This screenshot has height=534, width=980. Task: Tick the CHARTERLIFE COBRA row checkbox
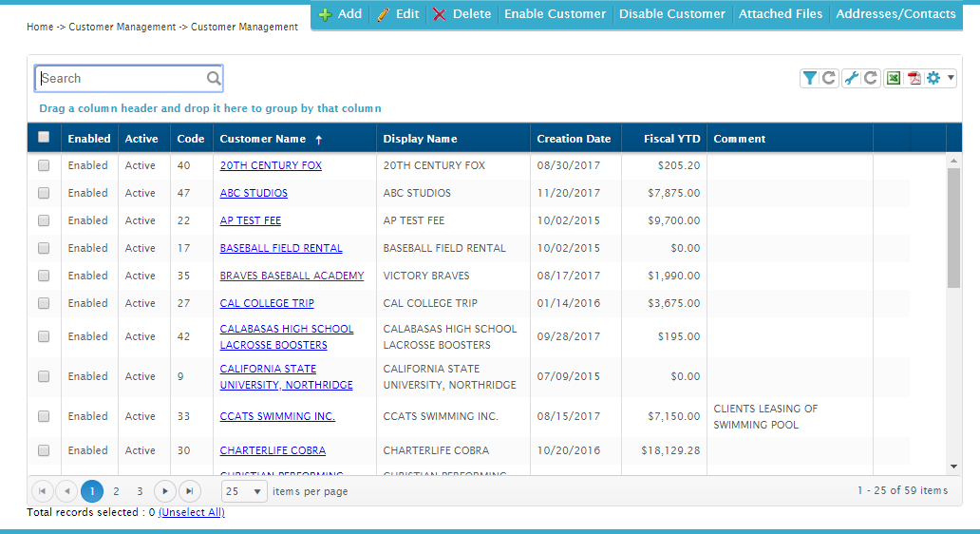(x=44, y=450)
